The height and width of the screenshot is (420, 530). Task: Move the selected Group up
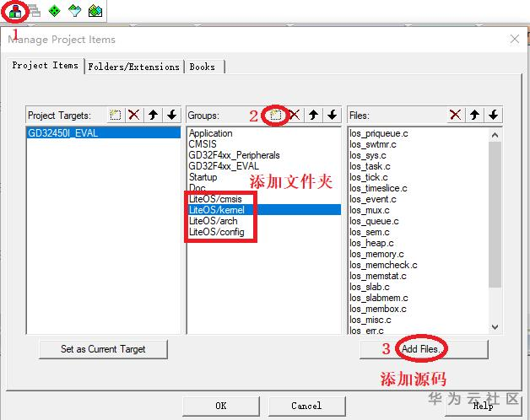[x=313, y=116]
